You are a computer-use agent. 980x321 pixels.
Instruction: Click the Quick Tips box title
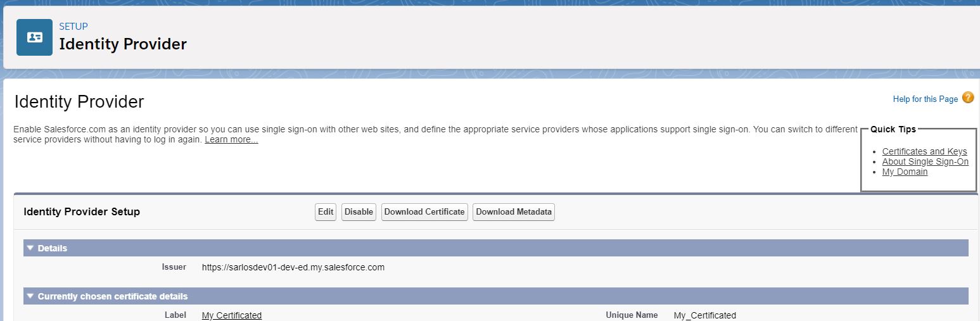(x=893, y=129)
